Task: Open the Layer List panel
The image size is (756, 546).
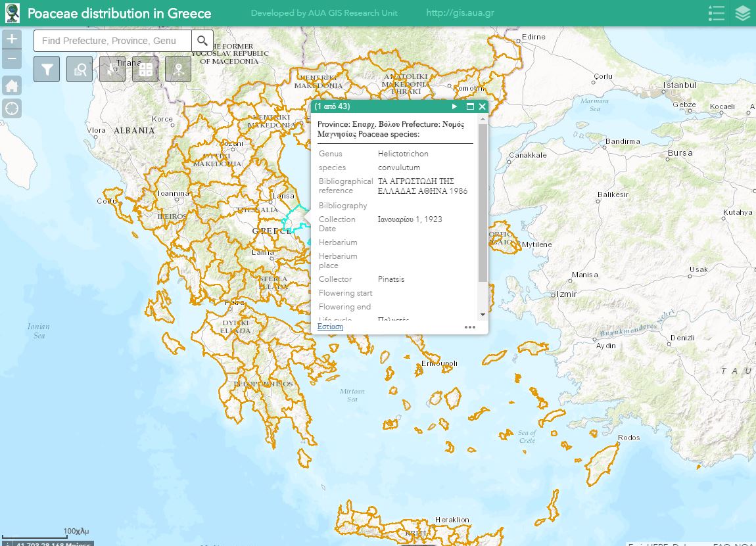Action: point(743,13)
